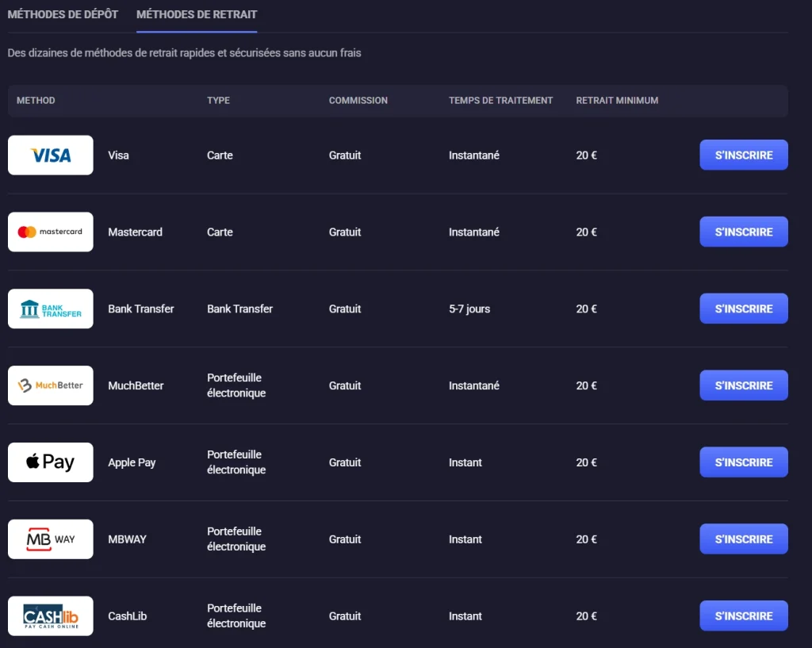Click the '5-7 jours' processing time
Viewport: 812px width, 648px height.
469,309
